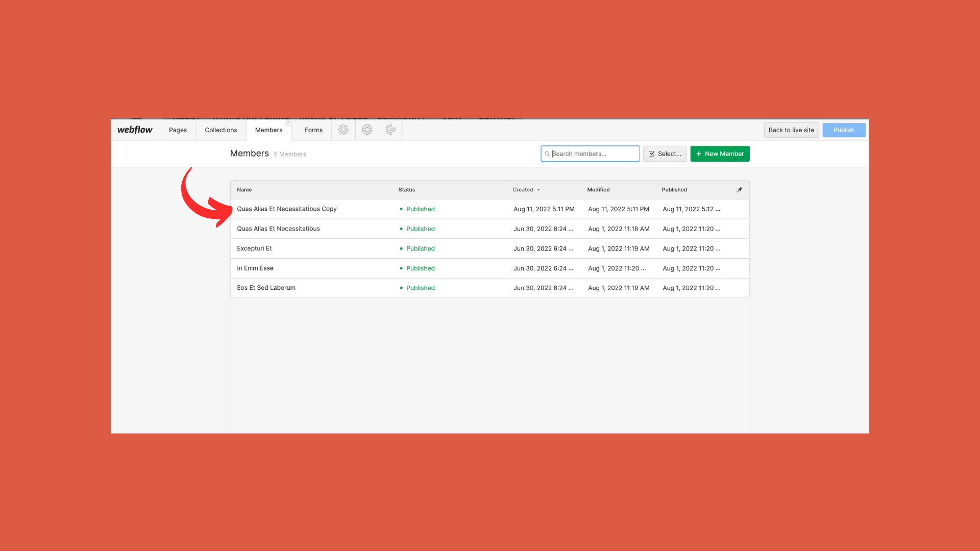
Task: Close the Members tab with its X
Action: (x=288, y=122)
